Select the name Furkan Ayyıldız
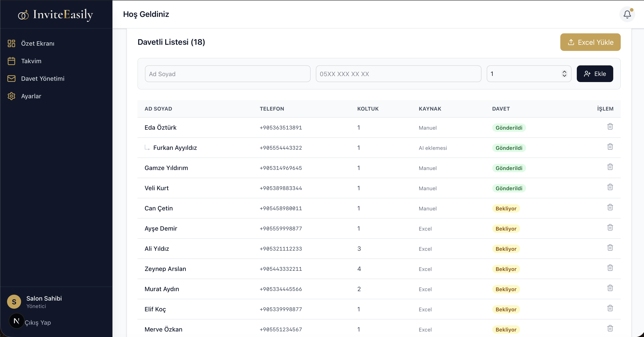The width and height of the screenshot is (644, 337). coord(175,148)
